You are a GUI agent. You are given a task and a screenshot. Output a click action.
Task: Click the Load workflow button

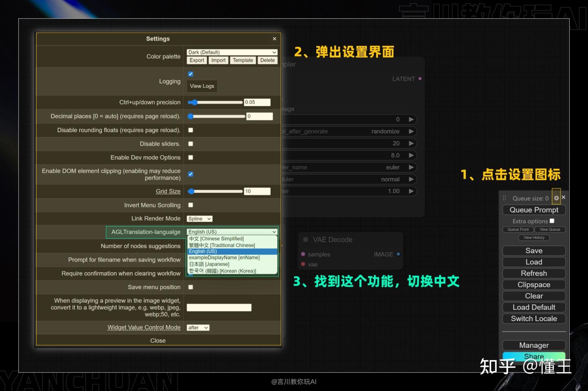(534, 262)
